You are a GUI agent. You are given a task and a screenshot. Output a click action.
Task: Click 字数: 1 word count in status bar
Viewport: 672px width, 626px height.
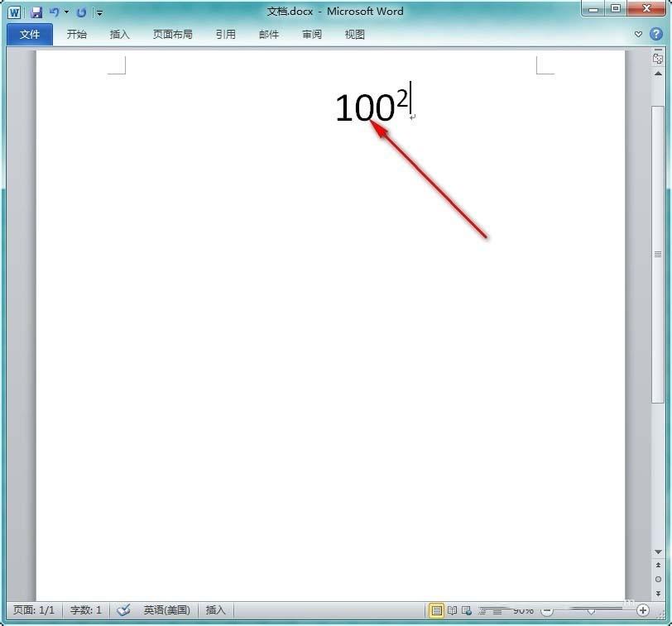[84, 610]
